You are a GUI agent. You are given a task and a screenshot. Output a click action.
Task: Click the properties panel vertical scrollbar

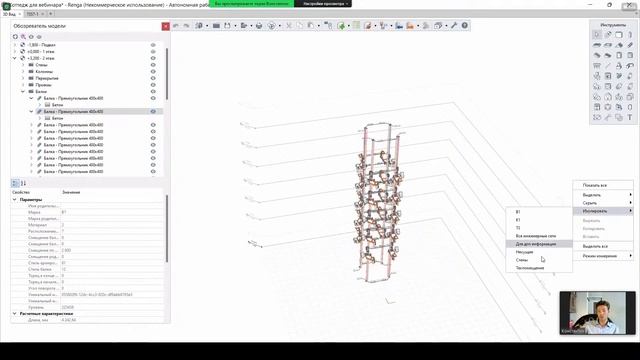(x=167, y=229)
